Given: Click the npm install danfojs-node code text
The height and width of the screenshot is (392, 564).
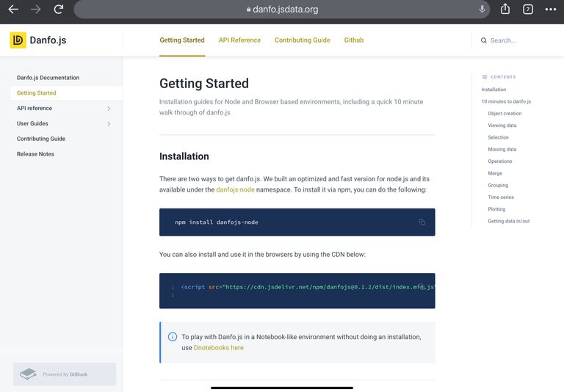Looking at the screenshot, I should click(217, 222).
